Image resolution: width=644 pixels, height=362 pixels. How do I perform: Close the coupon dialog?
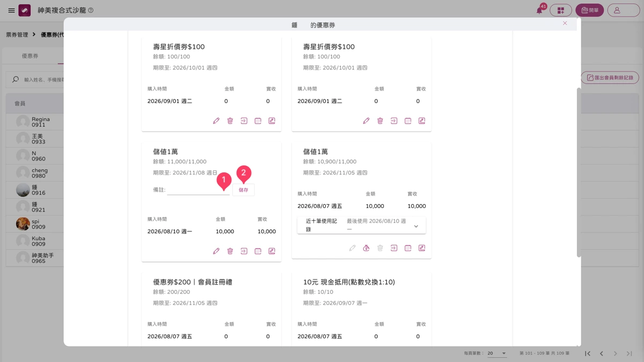(x=565, y=23)
